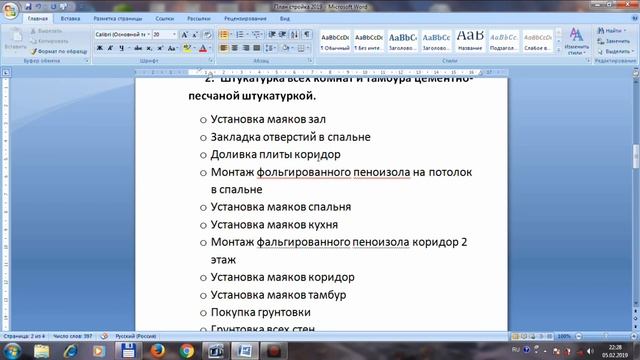The width and height of the screenshot is (640, 360).
Task: Toggle justify alignment
Action: [257, 48]
